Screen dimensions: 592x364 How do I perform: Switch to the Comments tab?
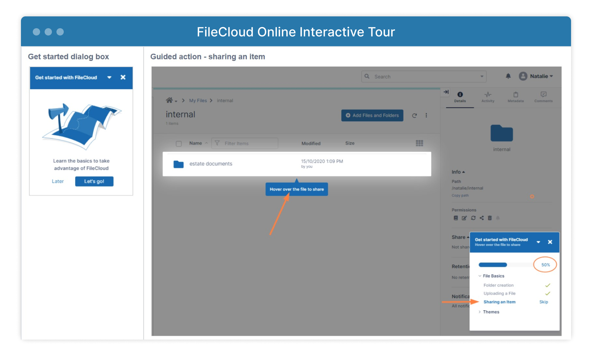[543, 97]
